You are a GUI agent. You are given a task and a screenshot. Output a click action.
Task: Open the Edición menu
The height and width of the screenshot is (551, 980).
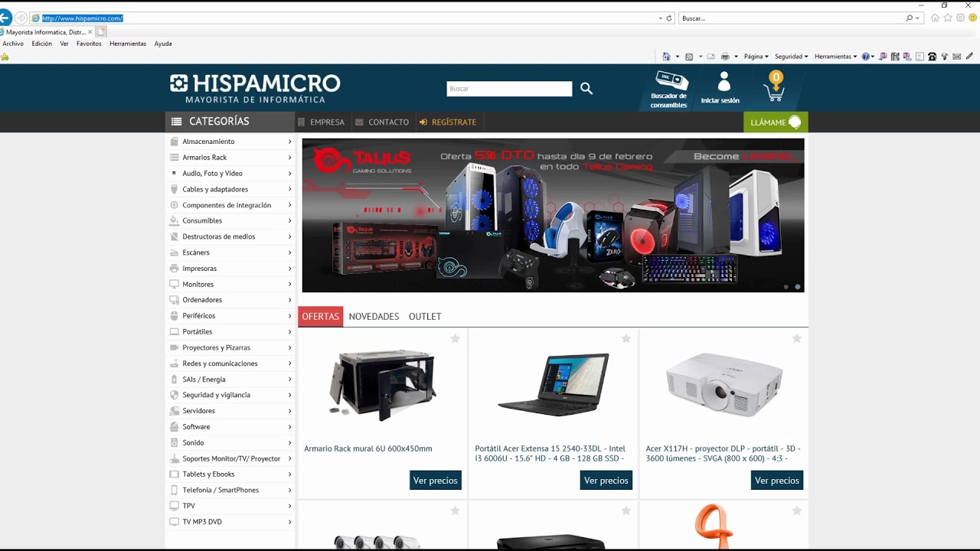tap(42, 44)
